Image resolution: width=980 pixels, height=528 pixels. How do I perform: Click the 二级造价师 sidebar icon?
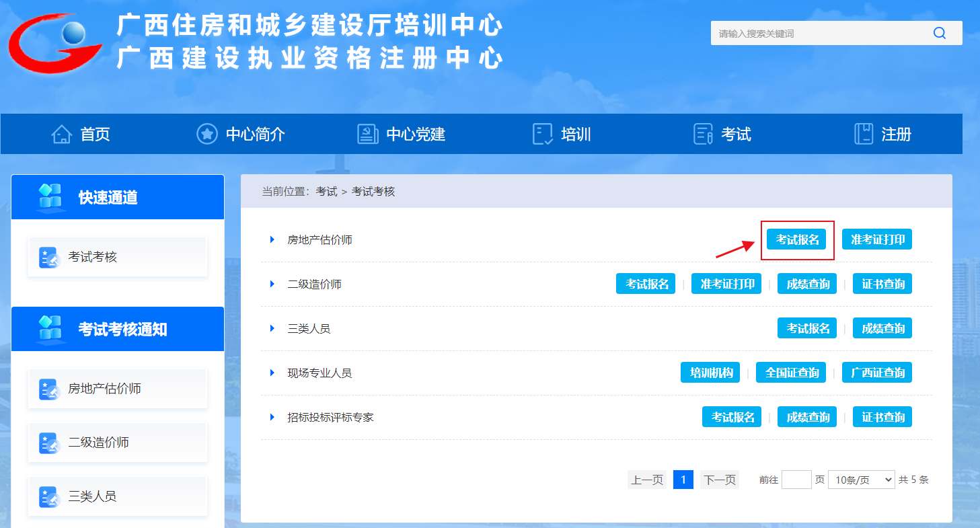pyautogui.click(x=48, y=442)
